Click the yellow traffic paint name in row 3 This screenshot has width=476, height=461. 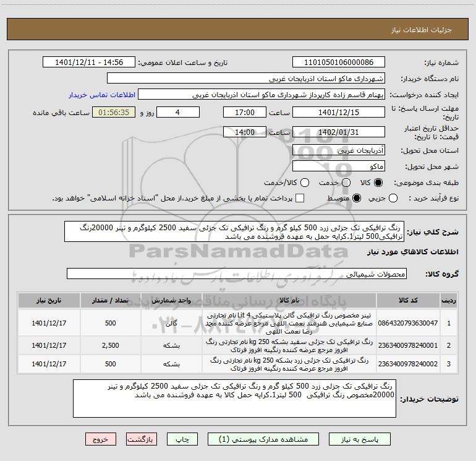coord(289,364)
